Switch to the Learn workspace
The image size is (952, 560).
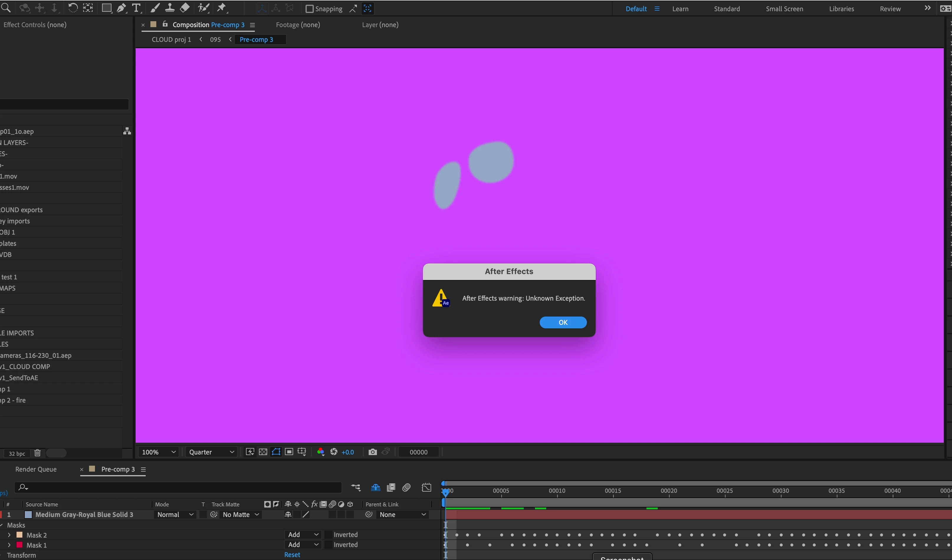point(680,9)
